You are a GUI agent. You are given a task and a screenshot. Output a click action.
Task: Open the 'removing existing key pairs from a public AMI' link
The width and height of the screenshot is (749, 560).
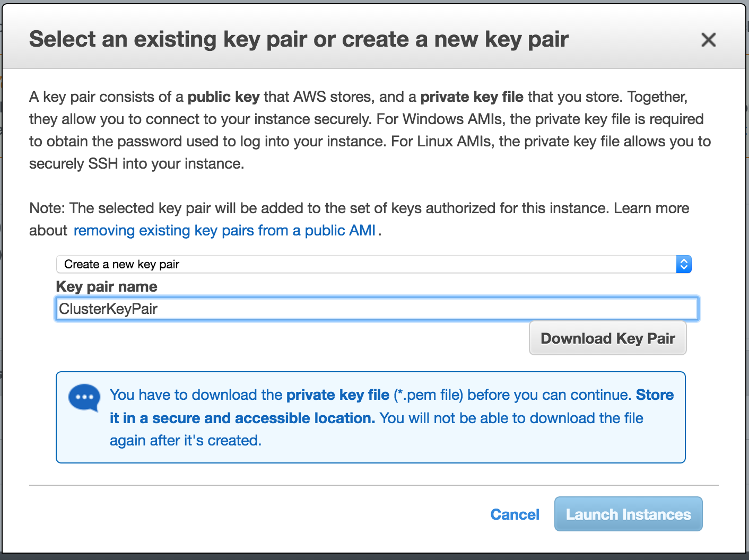224,230
